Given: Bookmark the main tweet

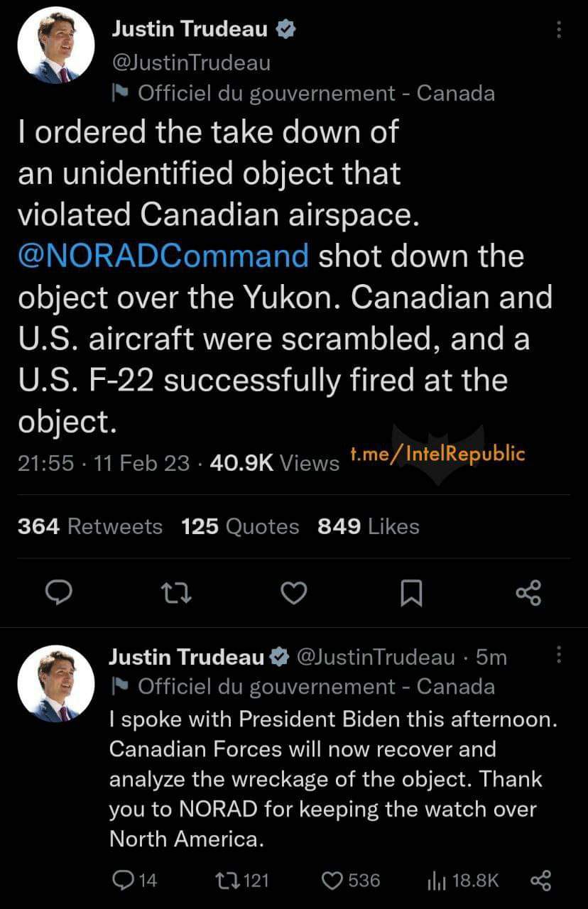Looking at the screenshot, I should (x=411, y=593).
